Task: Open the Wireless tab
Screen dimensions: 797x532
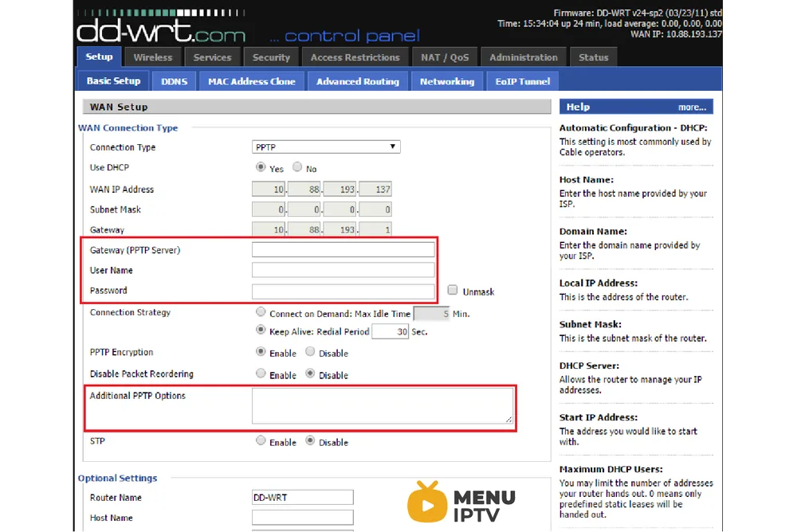Action: 153,57
